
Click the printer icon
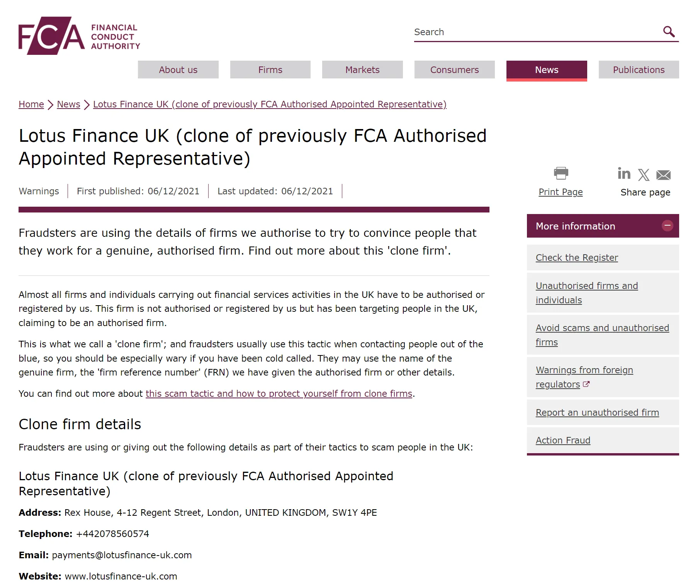561,173
